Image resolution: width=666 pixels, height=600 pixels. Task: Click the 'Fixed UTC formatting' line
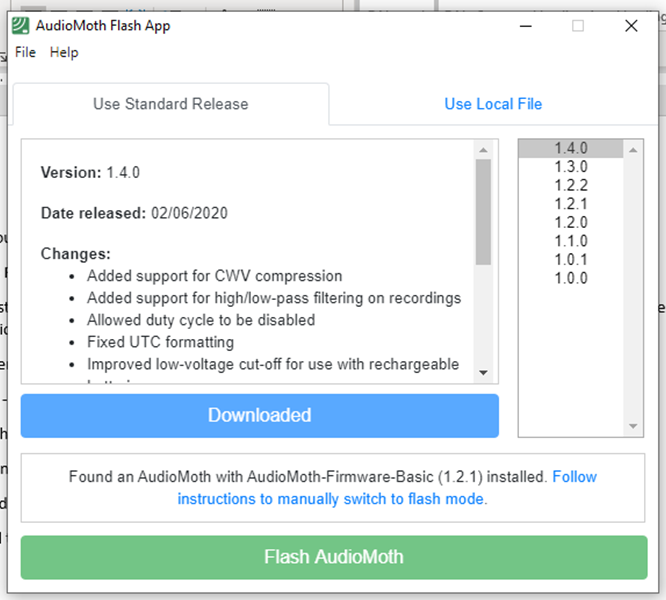tap(161, 342)
